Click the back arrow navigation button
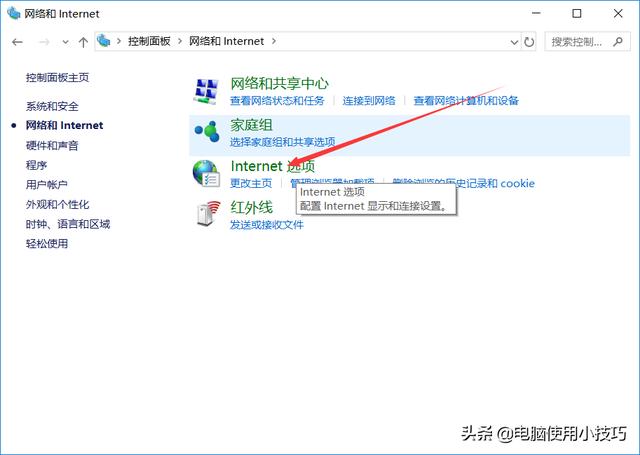 17,42
